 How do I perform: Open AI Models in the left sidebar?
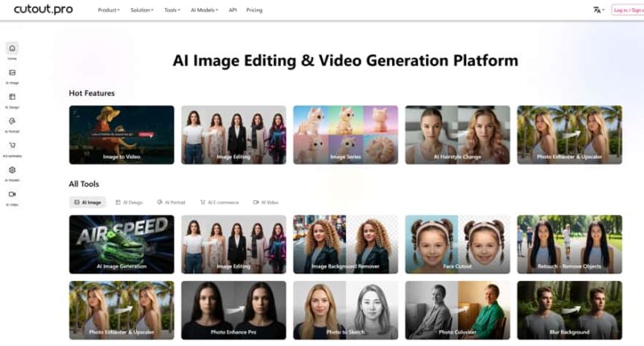pos(12,171)
